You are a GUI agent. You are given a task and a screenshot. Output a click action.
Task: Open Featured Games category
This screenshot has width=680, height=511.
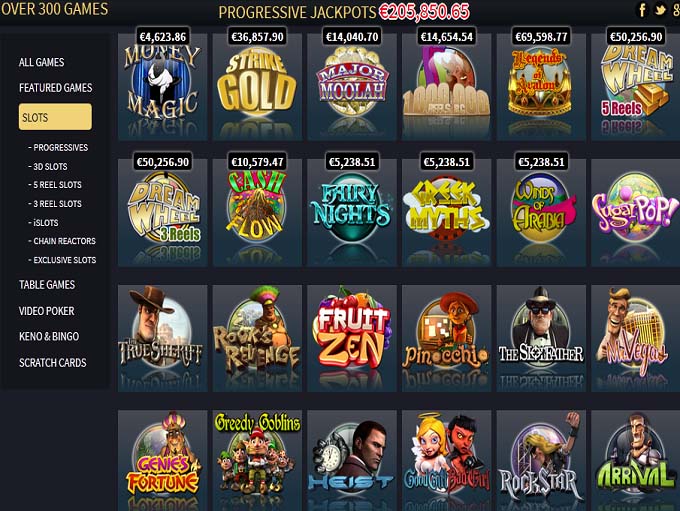(56, 88)
